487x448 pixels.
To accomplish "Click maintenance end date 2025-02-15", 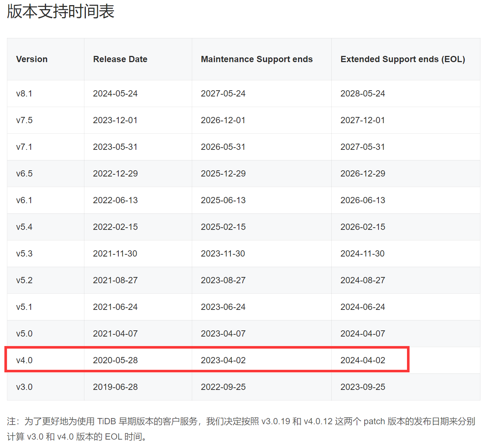I will (223, 227).
